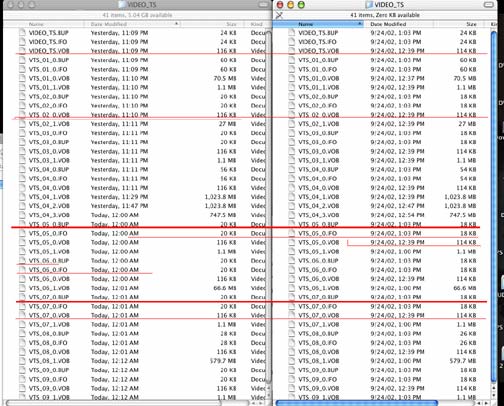The image size is (504, 406).
Task: Sort left window by Name column
Action: [x=43, y=24]
